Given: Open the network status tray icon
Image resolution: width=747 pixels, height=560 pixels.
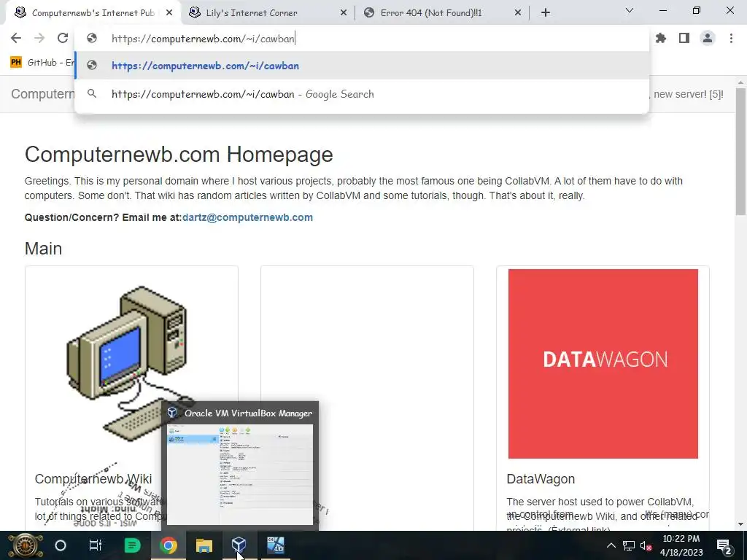Looking at the screenshot, I should click(x=628, y=545).
